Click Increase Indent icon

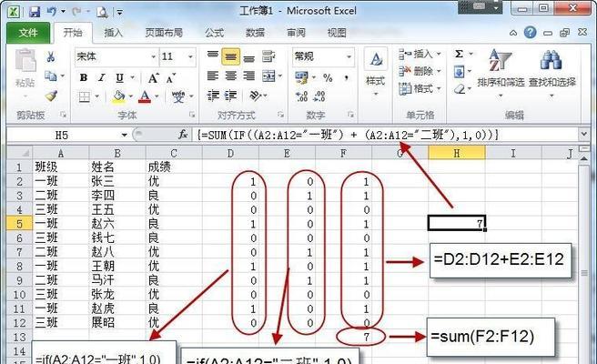pos(231,96)
